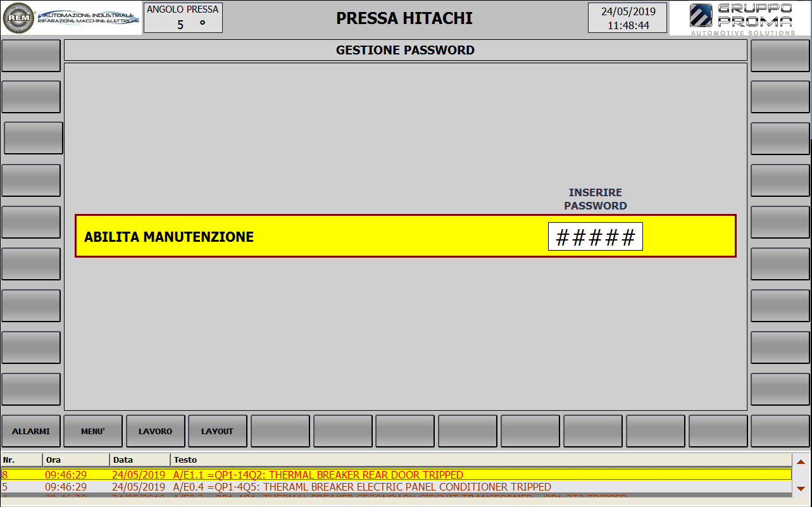Click the REM company logo

click(71, 18)
